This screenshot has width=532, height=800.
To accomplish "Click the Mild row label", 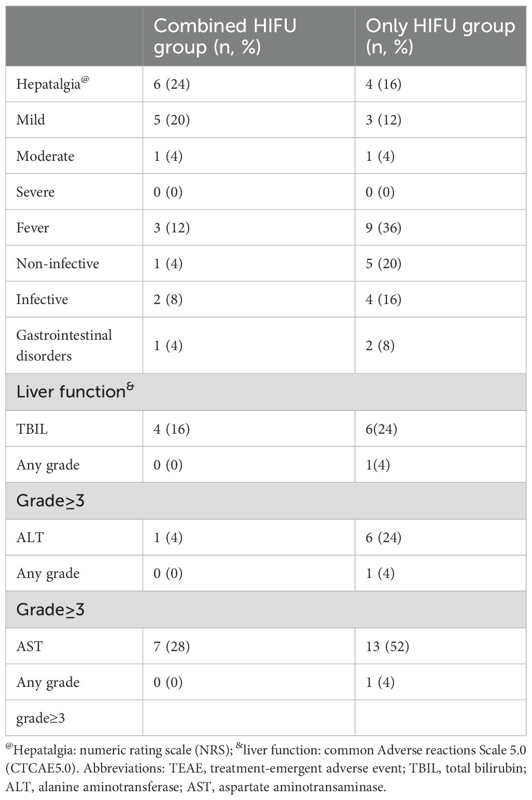I will pyautogui.click(x=31, y=120).
